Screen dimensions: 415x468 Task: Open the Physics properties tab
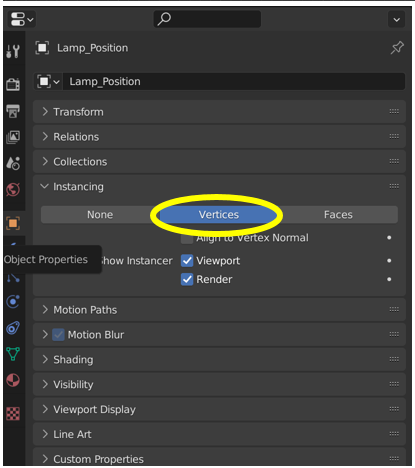(13, 302)
